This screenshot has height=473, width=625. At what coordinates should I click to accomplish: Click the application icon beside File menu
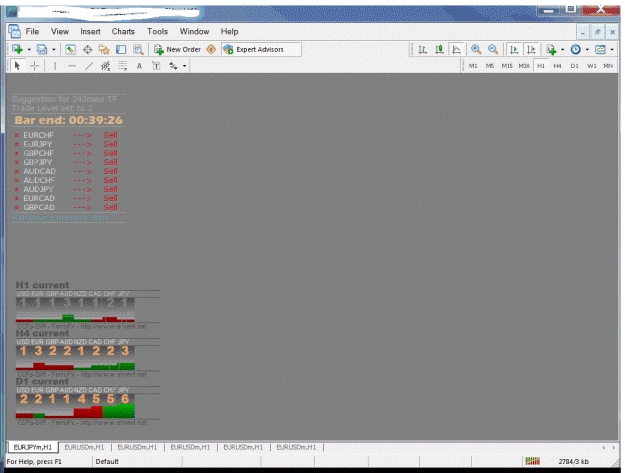(x=14, y=31)
